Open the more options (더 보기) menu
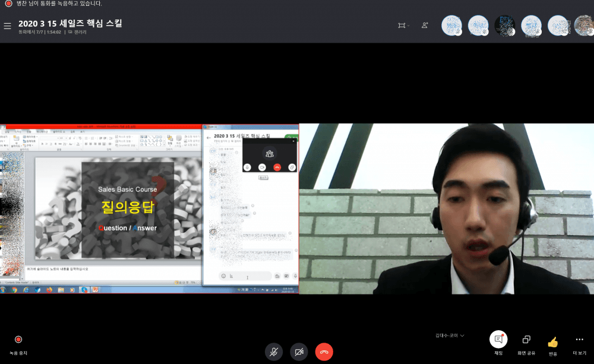Image resolution: width=594 pixels, height=364 pixels. click(x=579, y=340)
